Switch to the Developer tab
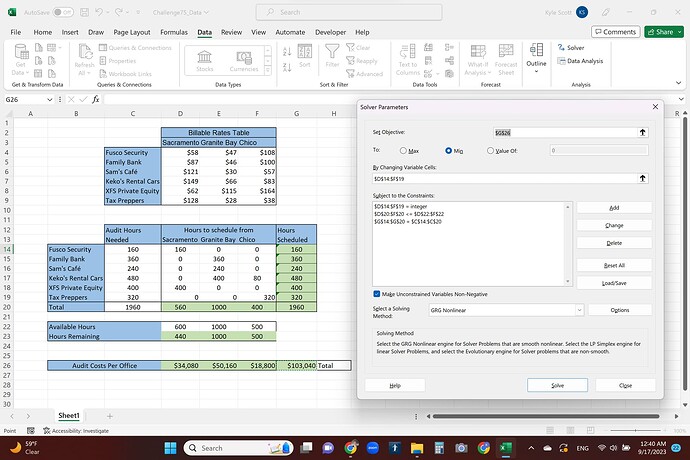This screenshot has height=460, width=690. coord(330,32)
